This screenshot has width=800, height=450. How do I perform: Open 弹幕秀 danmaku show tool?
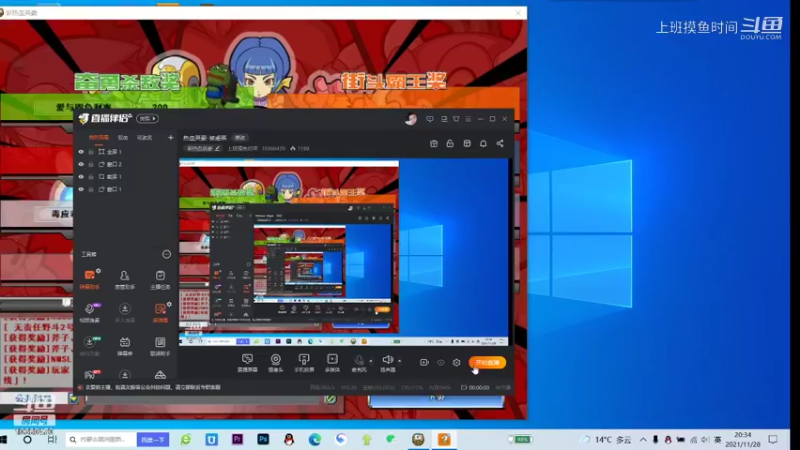point(124,345)
